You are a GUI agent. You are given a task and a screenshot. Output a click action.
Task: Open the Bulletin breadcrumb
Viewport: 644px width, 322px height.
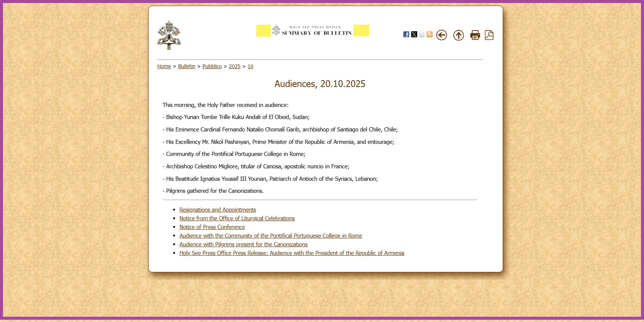tap(187, 66)
